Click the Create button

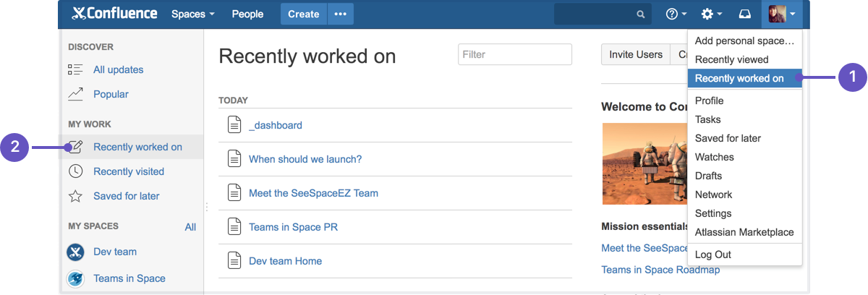tap(304, 14)
